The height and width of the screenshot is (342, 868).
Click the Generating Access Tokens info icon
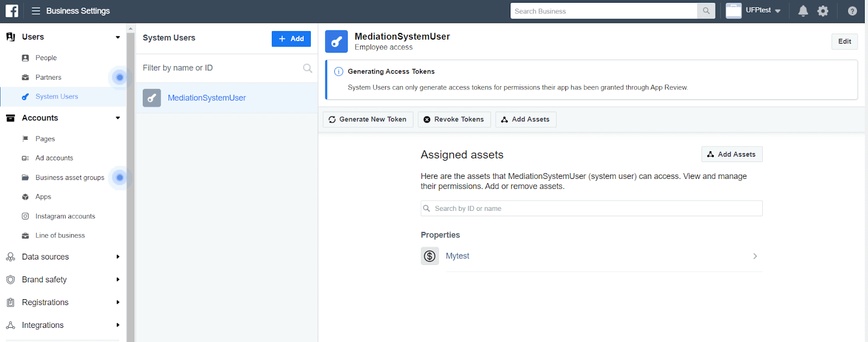[x=339, y=72]
